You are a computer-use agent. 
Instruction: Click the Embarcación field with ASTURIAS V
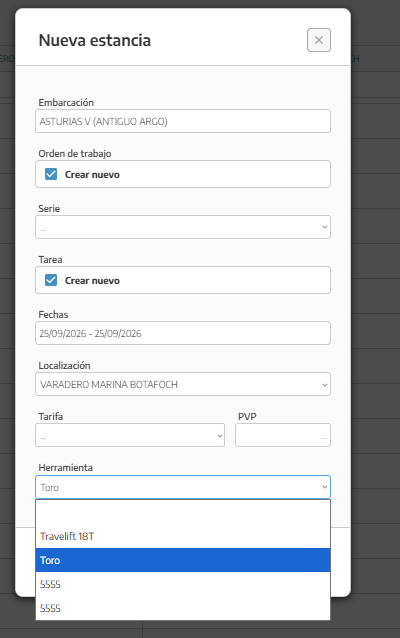click(183, 121)
